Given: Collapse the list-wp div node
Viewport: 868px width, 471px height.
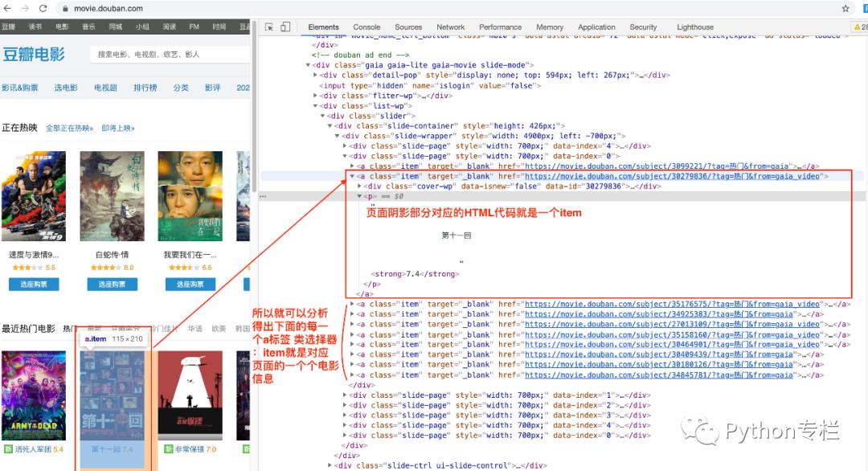Looking at the screenshot, I should click(316, 106).
